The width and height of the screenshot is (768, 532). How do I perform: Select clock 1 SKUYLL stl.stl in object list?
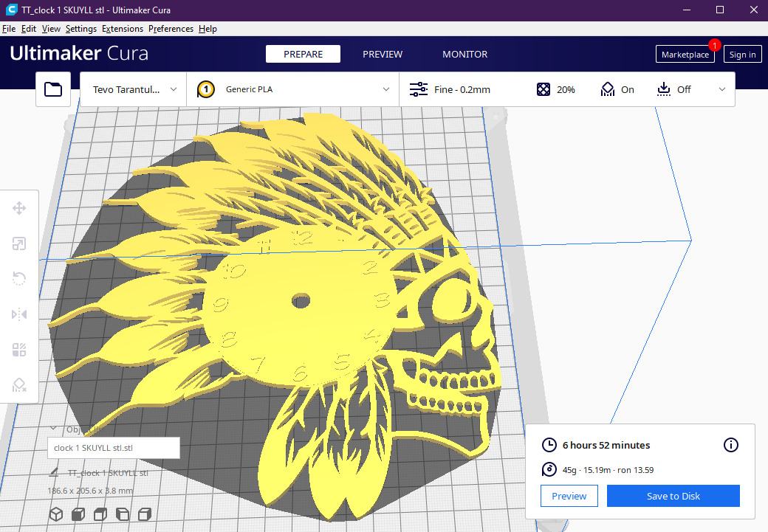pyautogui.click(x=113, y=448)
